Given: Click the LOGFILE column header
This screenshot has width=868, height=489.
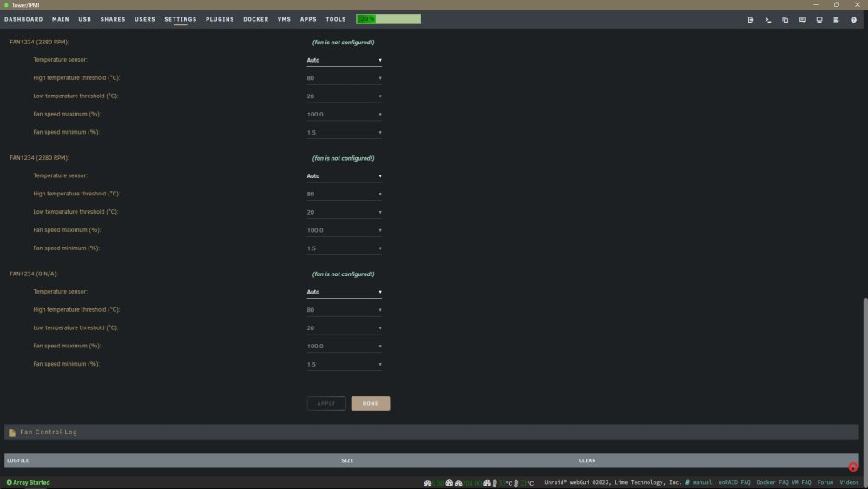Looking at the screenshot, I should tap(17, 460).
